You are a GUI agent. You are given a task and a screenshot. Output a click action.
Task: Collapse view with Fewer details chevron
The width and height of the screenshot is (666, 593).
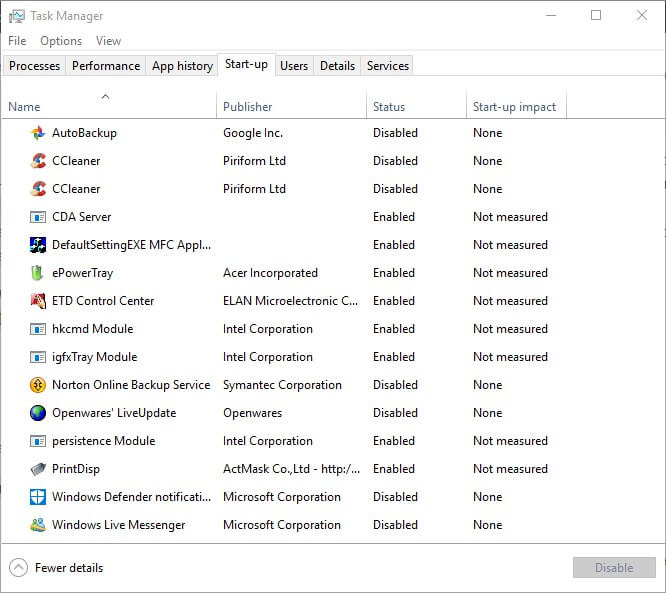point(18,568)
